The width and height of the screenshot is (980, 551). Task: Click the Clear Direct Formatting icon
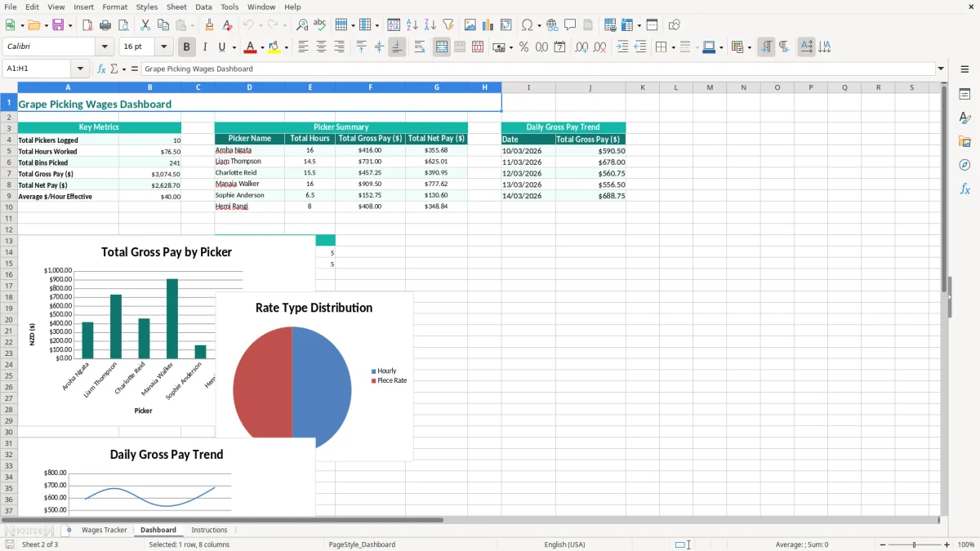[x=228, y=25]
